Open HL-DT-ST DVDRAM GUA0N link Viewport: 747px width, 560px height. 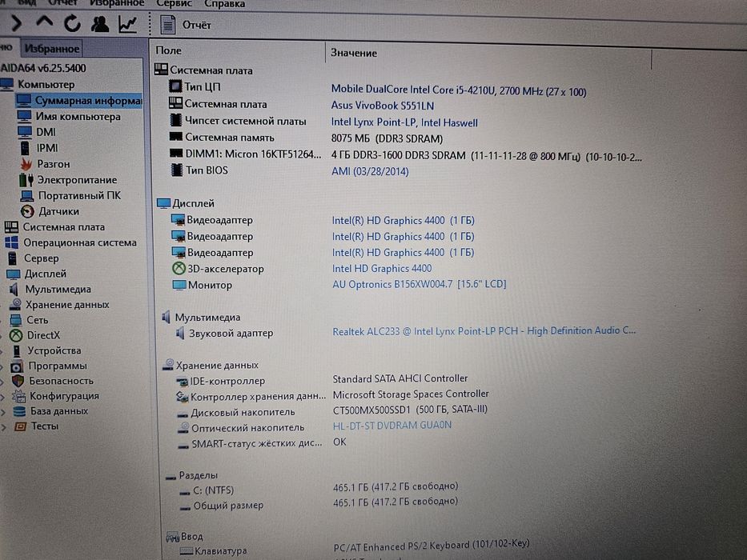pos(392,426)
